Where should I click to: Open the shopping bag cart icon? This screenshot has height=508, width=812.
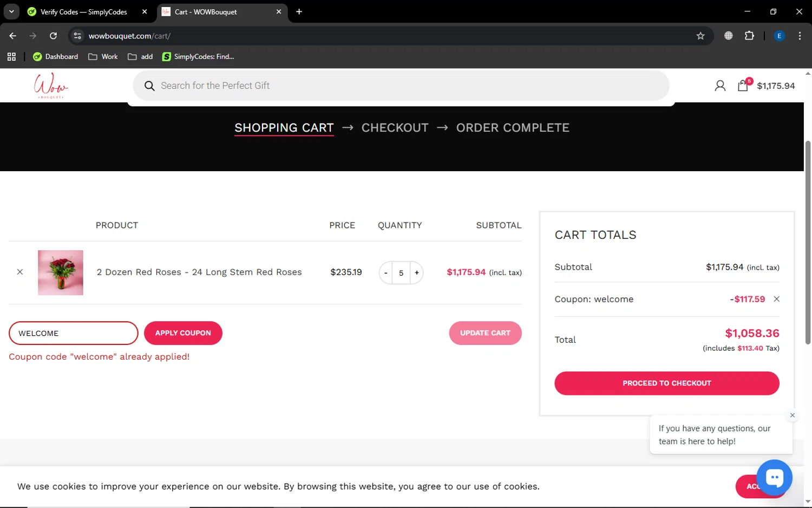pyautogui.click(x=743, y=85)
